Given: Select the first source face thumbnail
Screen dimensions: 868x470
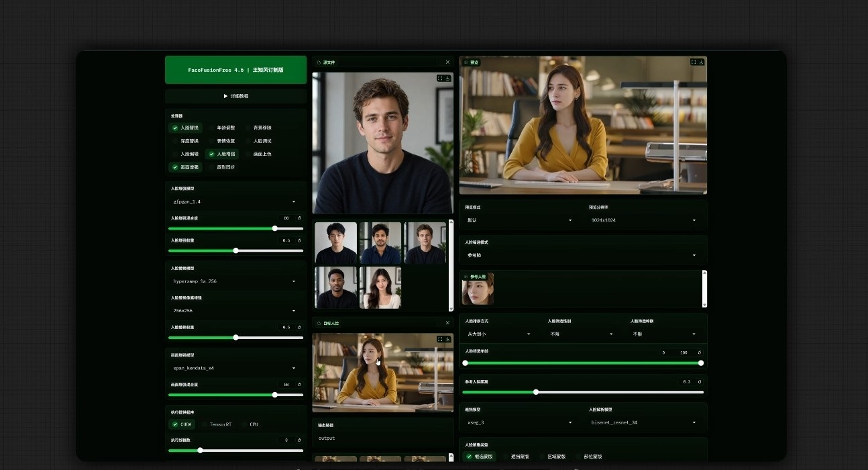Looking at the screenshot, I should tap(335, 243).
